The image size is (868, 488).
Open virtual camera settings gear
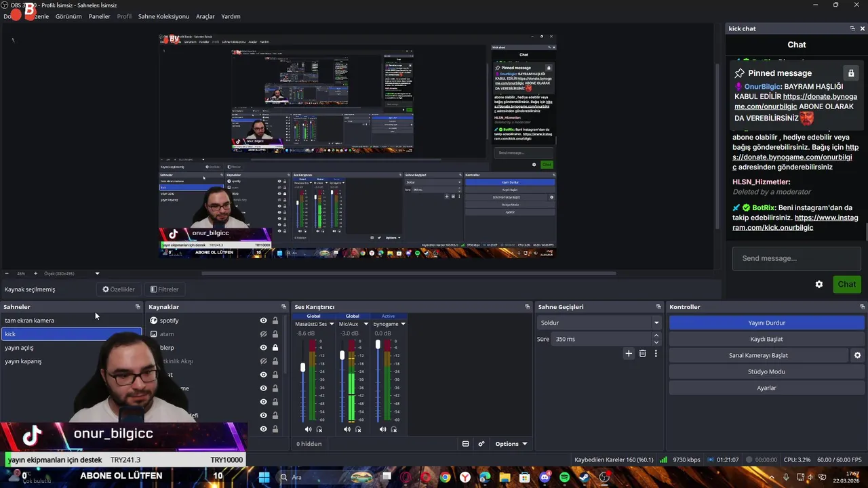857,355
